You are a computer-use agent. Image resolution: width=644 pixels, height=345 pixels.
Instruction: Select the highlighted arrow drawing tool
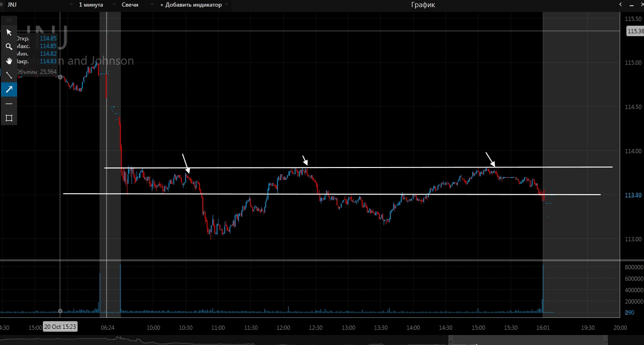click(9, 89)
